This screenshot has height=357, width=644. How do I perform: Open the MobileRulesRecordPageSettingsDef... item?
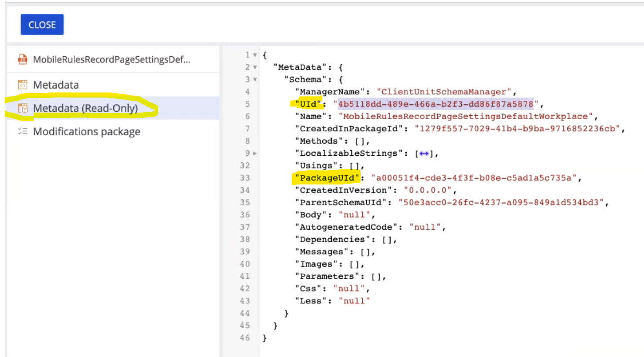(x=112, y=59)
